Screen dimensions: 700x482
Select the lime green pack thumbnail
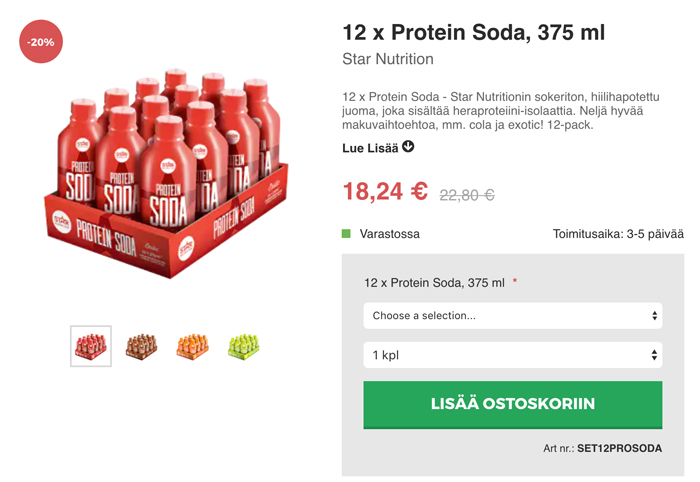[x=243, y=346]
